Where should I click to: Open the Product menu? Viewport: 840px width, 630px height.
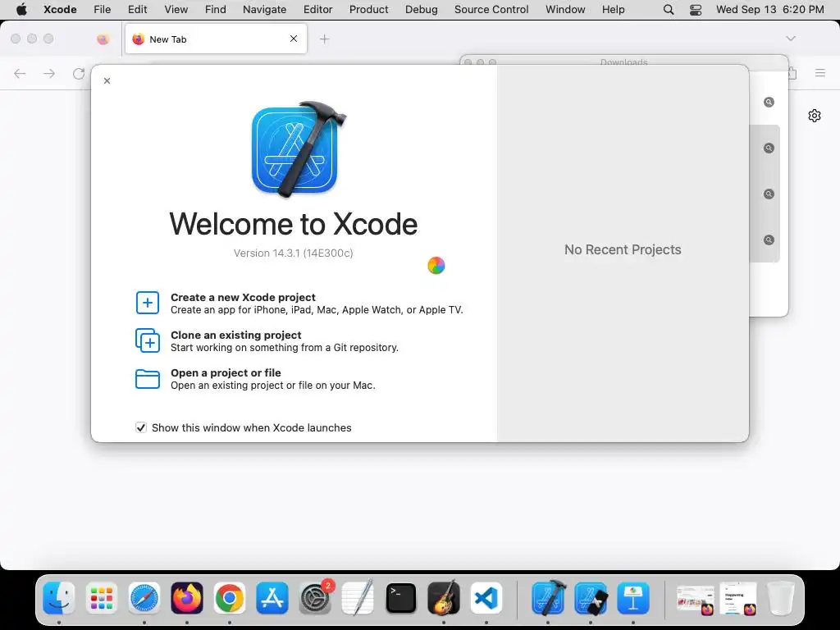click(x=368, y=10)
